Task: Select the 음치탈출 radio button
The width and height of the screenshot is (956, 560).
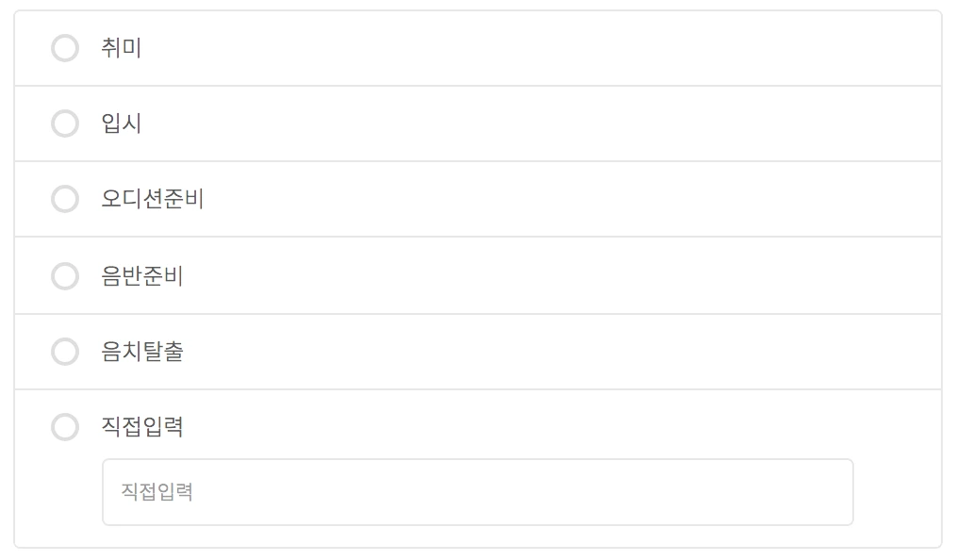Action: point(65,351)
